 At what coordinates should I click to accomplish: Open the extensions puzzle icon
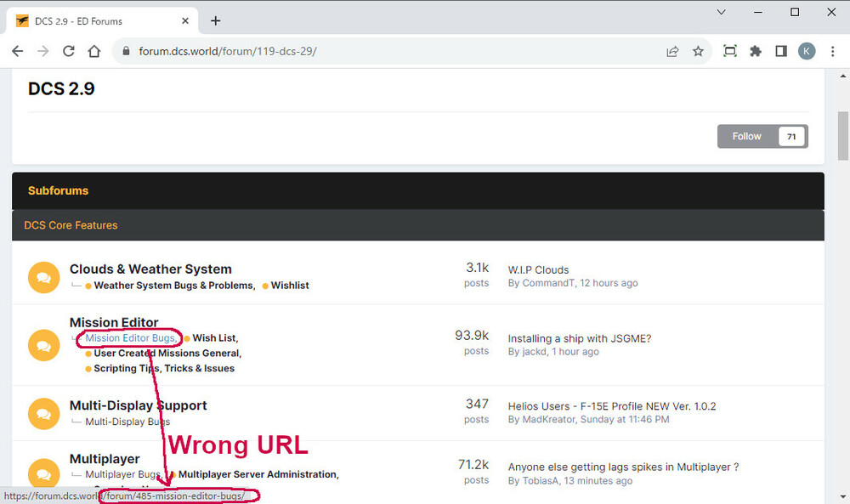click(x=755, y=52)
